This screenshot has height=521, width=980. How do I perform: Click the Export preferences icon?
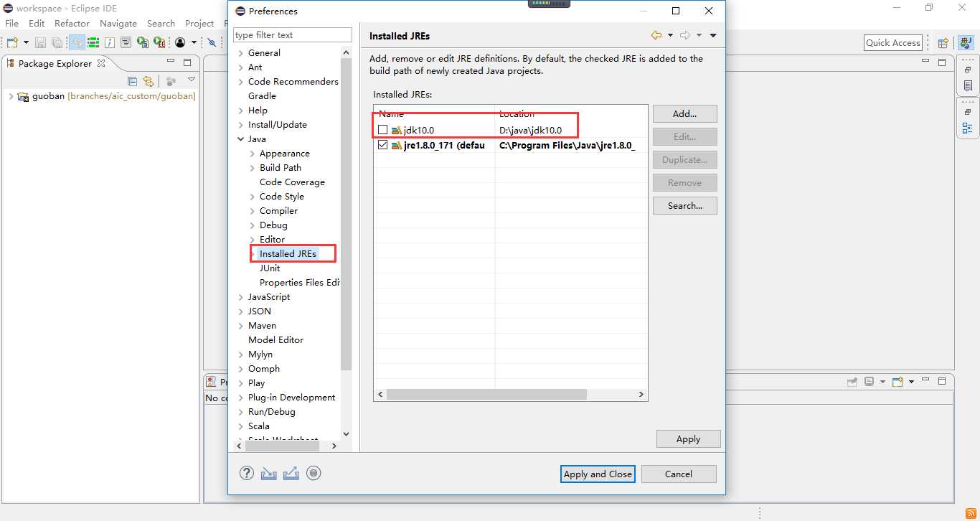tap(291, 473)
